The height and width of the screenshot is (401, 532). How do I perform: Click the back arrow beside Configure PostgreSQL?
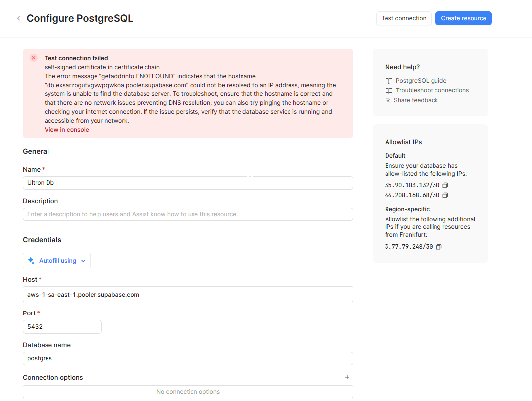point(19,19)
